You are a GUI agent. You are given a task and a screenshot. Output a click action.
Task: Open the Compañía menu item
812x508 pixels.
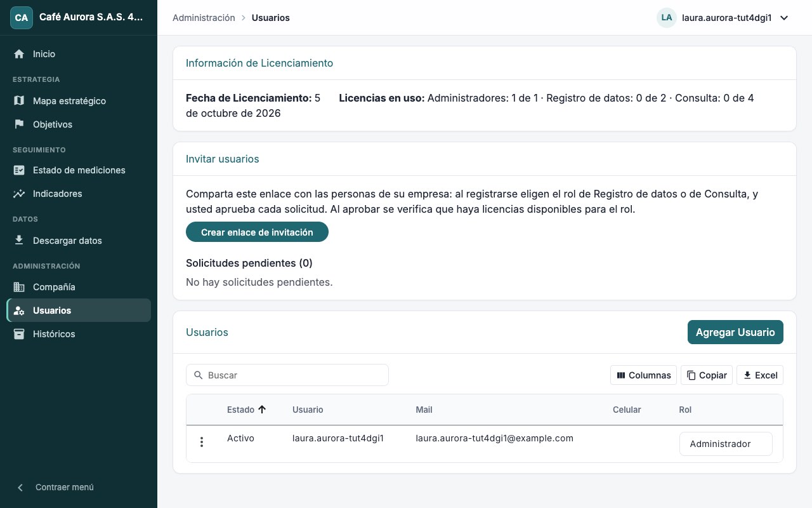point(79,287)
